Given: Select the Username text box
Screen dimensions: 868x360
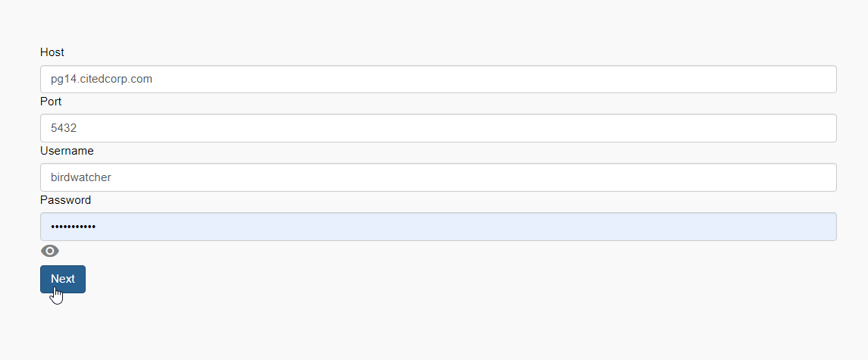Looking at the screenshot, I should tap(438, 177).
